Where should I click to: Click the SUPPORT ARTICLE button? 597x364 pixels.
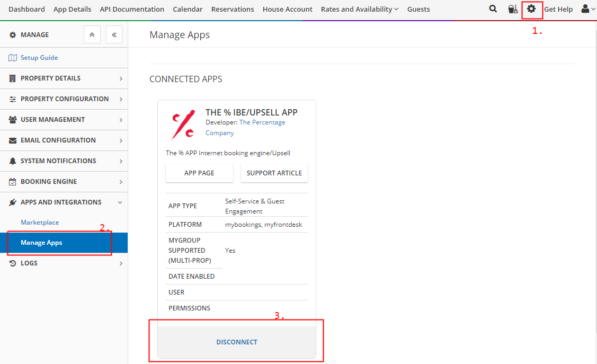pos(274,173)
